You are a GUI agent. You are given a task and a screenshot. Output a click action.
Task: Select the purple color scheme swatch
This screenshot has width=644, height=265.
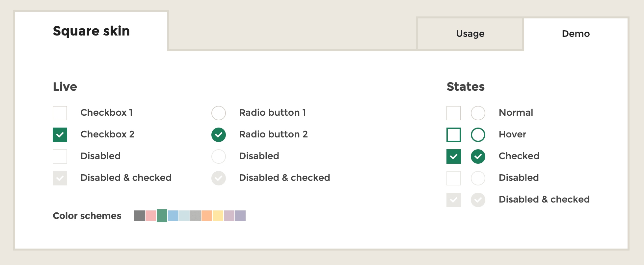(x=240, y=216)
